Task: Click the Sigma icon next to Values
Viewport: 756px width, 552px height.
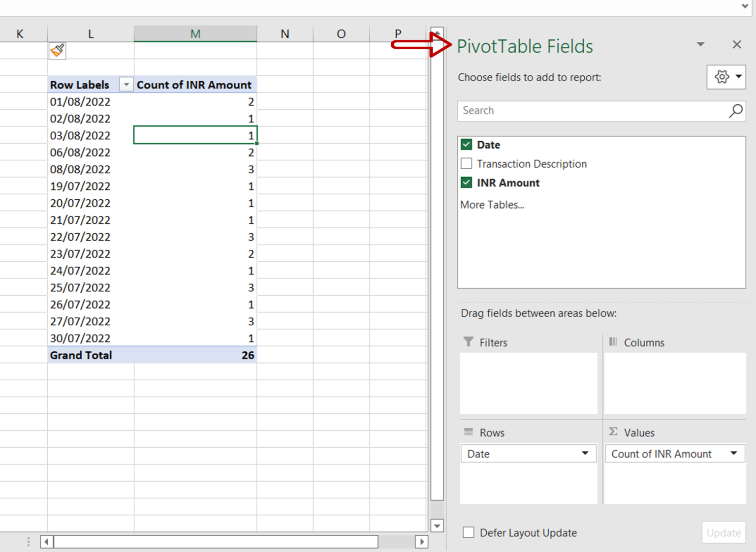Action: click(x=613, y=432)
